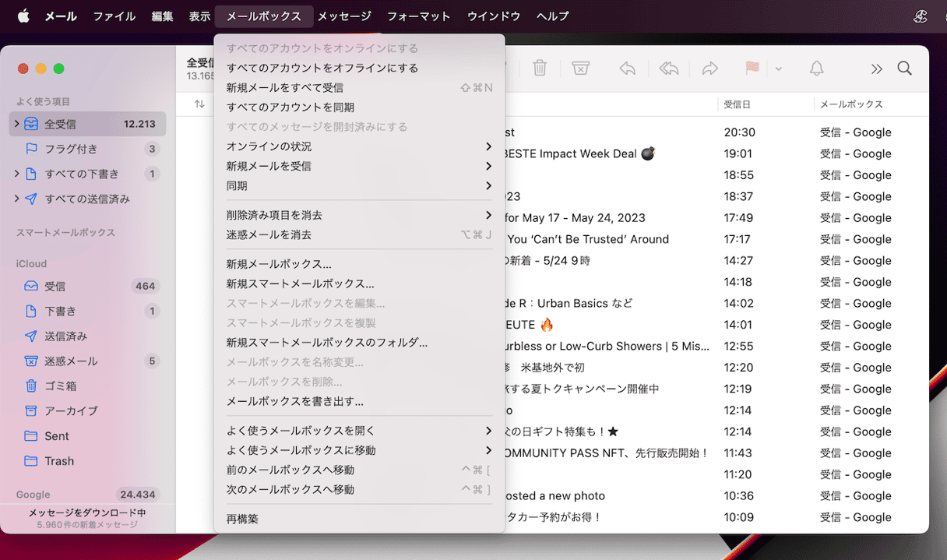Choose すべてのアカウントをオフラインにする

[359, 68]
